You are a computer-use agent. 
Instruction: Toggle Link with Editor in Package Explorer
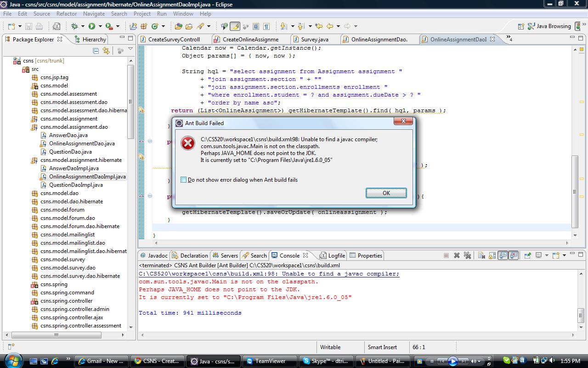(x=106, y=51)
